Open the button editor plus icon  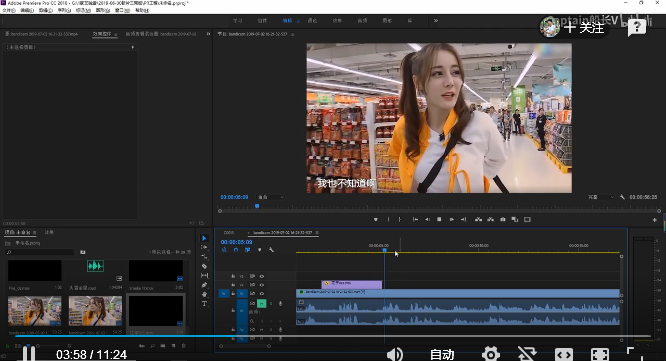pyautogui.click(x=655, y=220)
